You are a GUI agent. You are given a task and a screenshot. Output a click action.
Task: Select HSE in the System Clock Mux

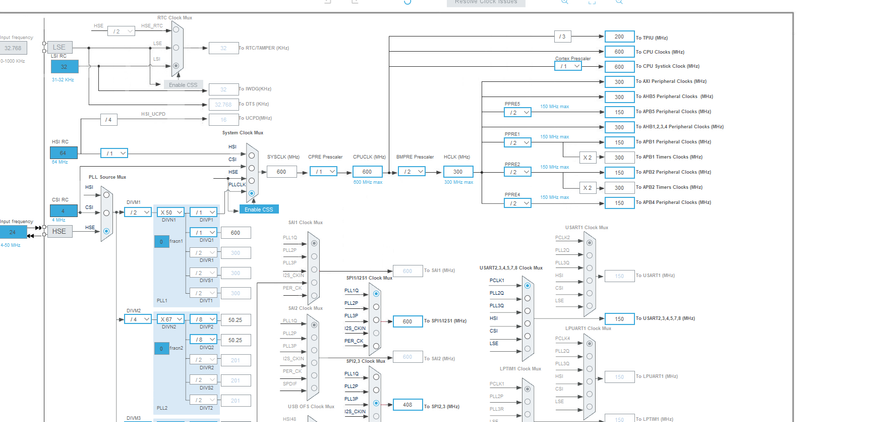pyautogui.click(x=252, y=181)
